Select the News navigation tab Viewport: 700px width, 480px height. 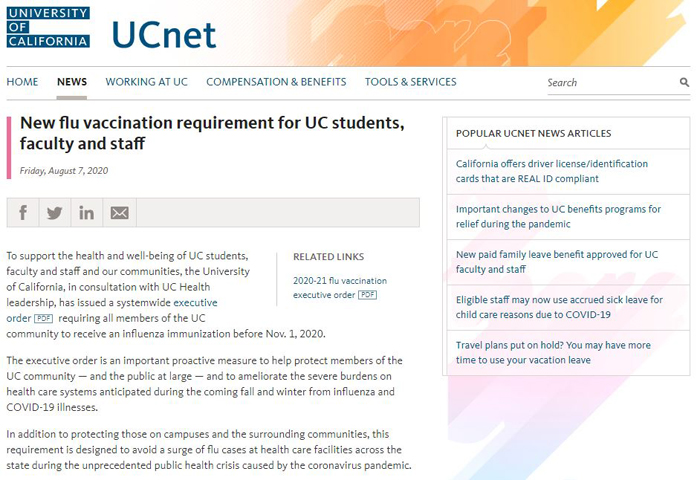[72, 82]
